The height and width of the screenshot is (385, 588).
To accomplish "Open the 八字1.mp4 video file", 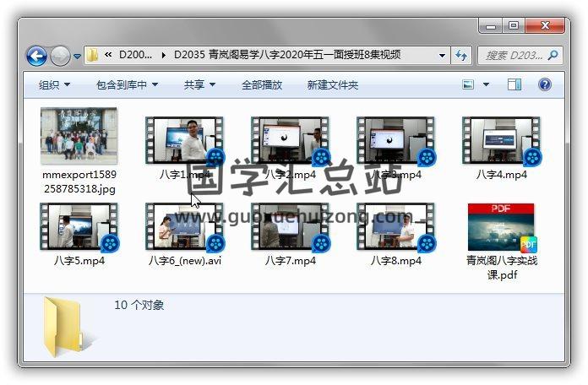I will pyautogui.click(x=184, y=140).
